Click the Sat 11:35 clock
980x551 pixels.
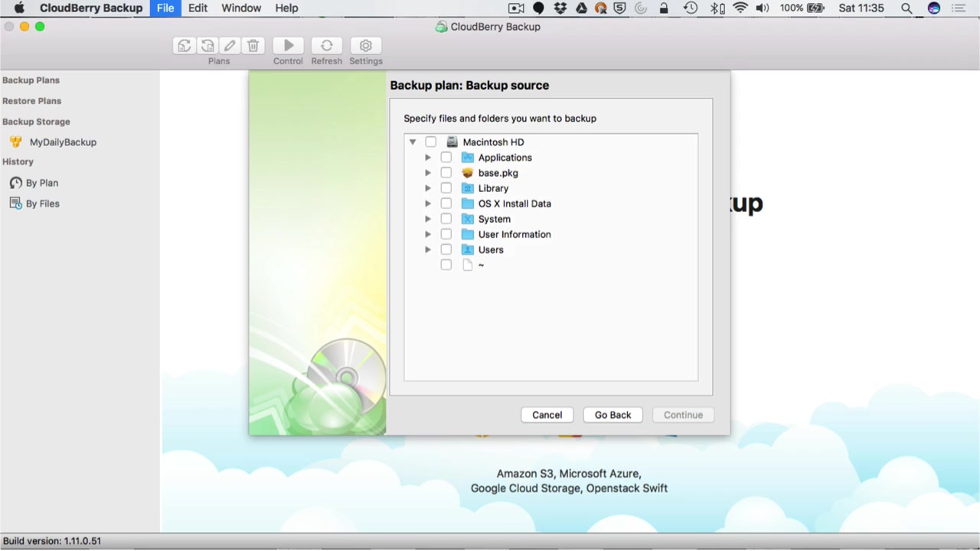click(x=861, y=8)
